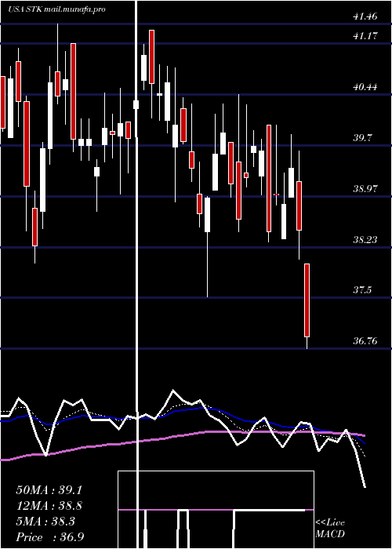Select the 38.23 price level label
The image size is (392, 549).
point(365,239)
